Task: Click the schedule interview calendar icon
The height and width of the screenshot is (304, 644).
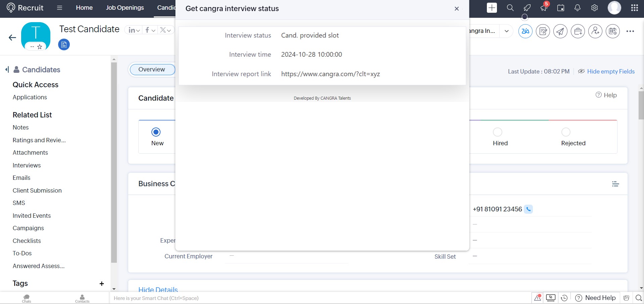Action: click(613, 32)
